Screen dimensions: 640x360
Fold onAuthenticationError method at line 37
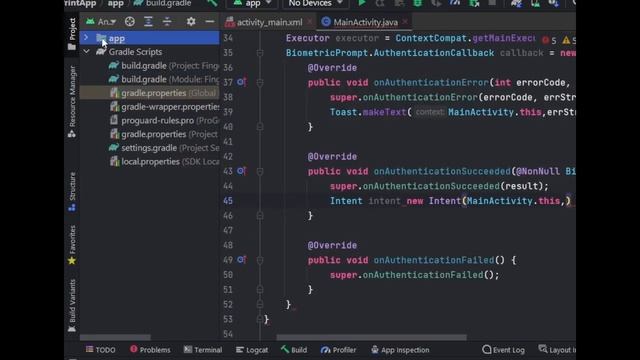[x=260, y=82]
